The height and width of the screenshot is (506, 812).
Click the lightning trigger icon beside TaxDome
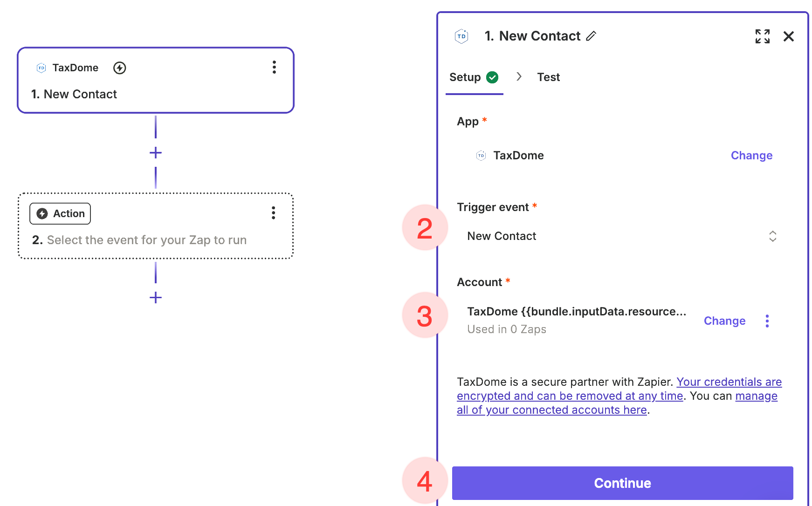(x=120, y=68)
